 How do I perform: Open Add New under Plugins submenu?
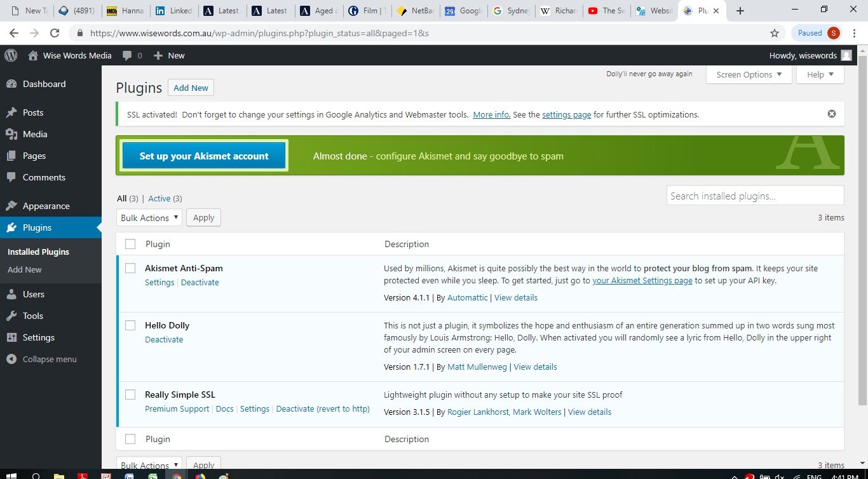pos(25,269)
